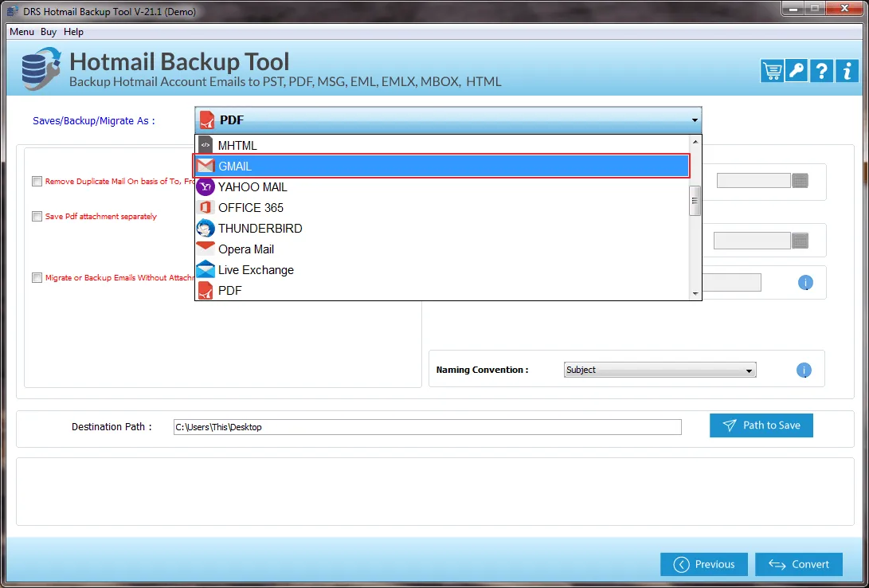Enable Remove Duplicate Mail checkbox

point(37,181)
